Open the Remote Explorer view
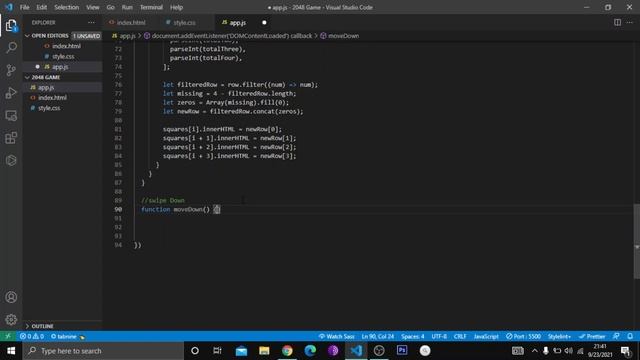640x360 pixels. point(11,116)
